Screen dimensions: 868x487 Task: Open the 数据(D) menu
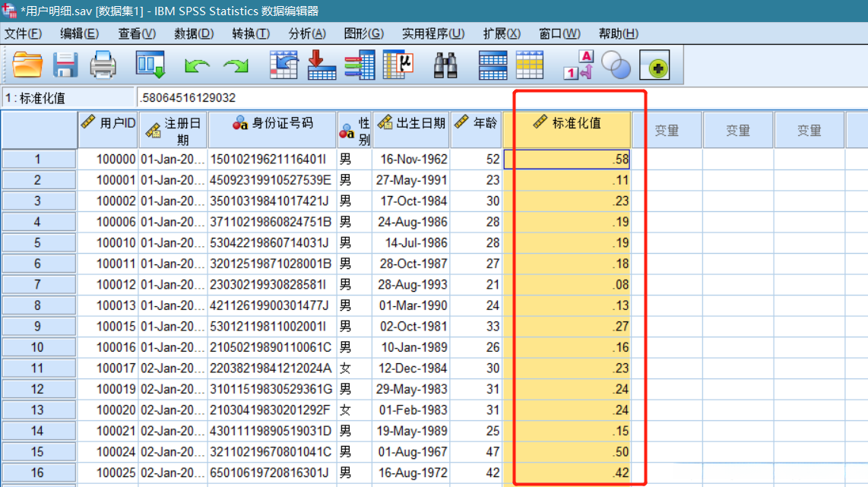click(194, 33)
